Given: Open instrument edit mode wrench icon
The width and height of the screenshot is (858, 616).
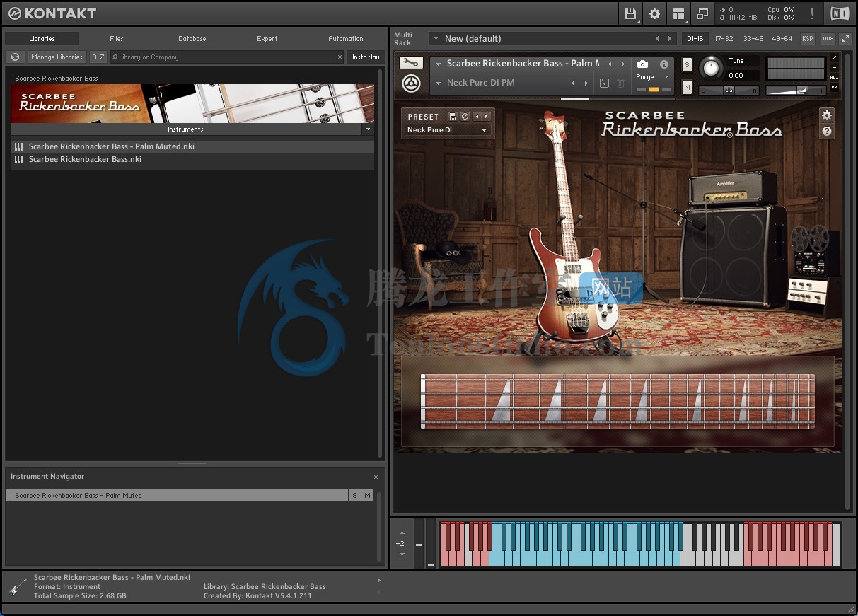Looking at the screenshot, I should click(x=410, y=63).
